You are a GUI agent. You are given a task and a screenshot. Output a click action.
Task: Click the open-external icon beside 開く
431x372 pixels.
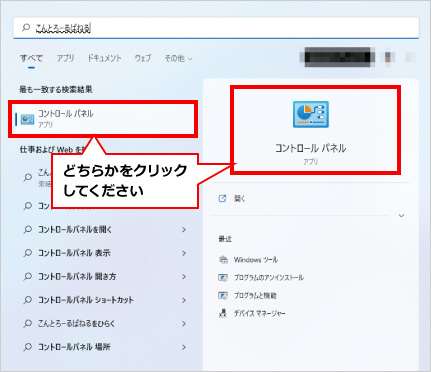pyautogui.click(x=222, y=199)
